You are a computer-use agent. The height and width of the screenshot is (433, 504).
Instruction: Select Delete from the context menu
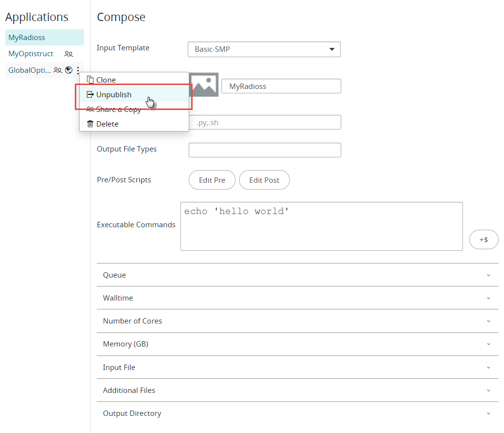coord(134,124)
